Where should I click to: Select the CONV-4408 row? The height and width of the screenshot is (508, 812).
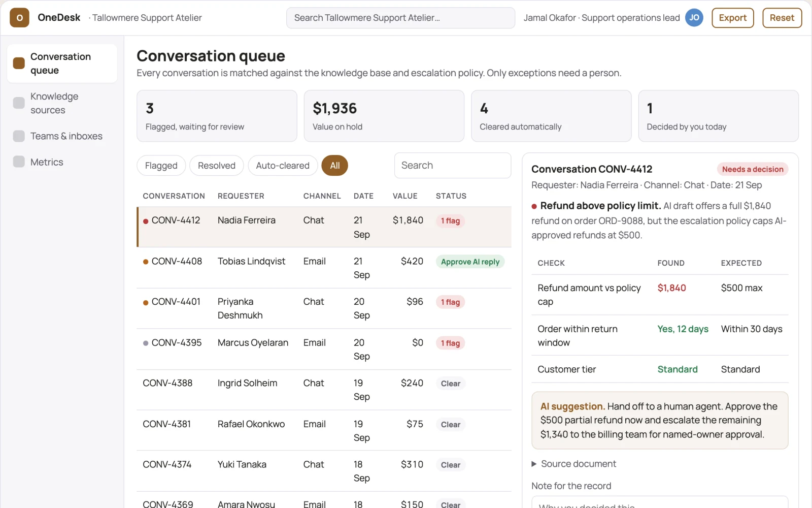pyautogui.click(x=324, y=268)
